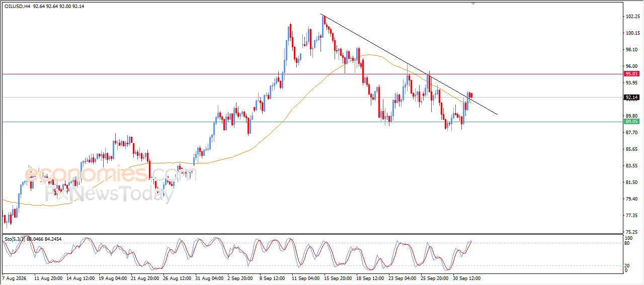Click the 87.70 price axis label
The width and height of the screenshot is (644, 285).
click(632, 133)
